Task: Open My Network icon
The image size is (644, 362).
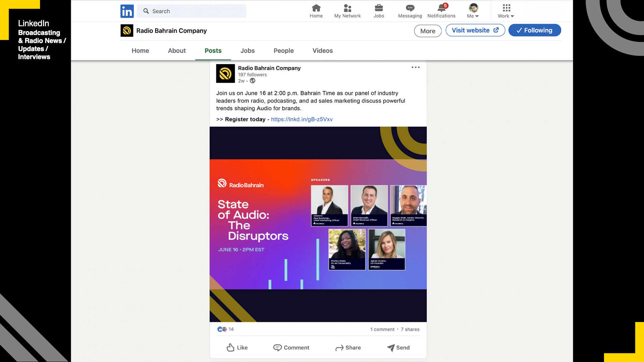Action: (347, 11)
